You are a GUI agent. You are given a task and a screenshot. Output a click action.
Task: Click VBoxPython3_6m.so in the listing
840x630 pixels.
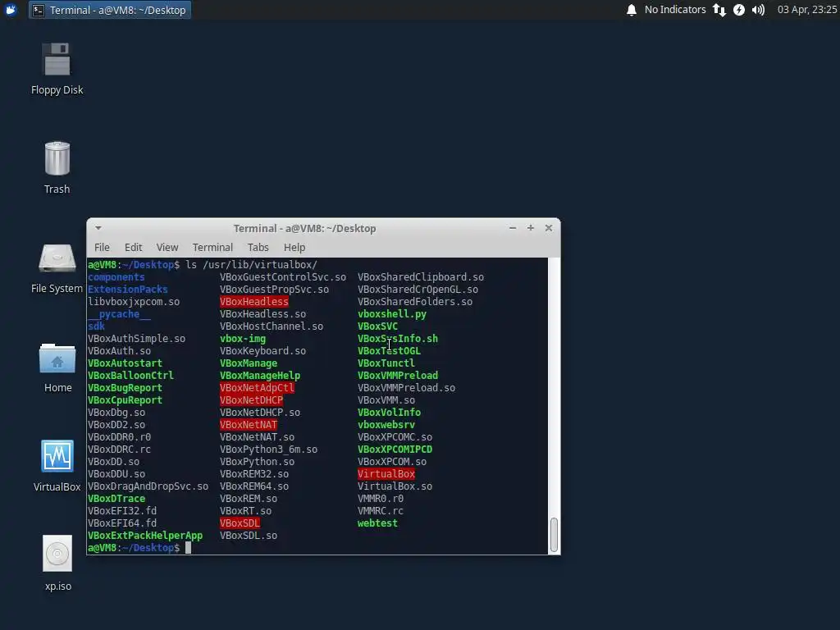[x=268, y=450]
